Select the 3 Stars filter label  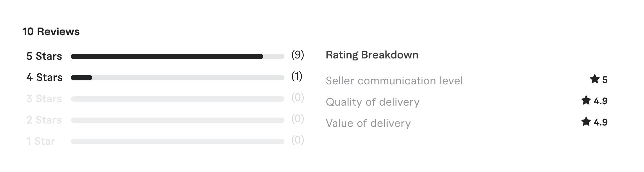[44, 99]
